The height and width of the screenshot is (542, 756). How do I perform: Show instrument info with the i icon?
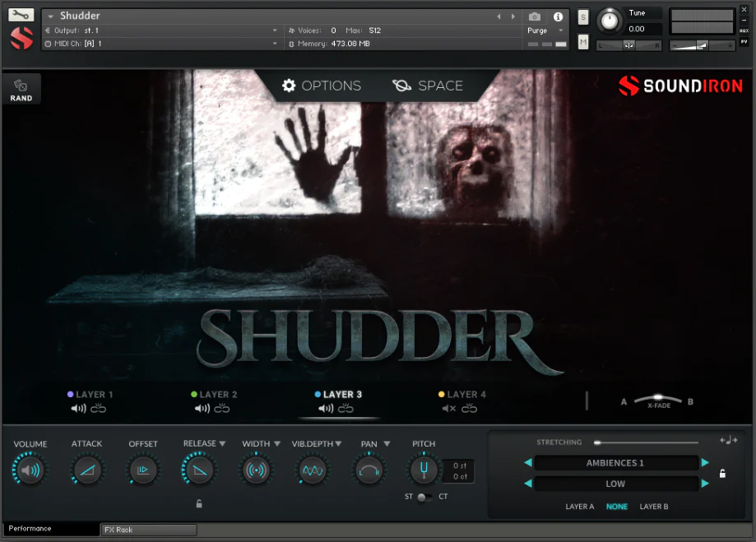click(559, 17)
